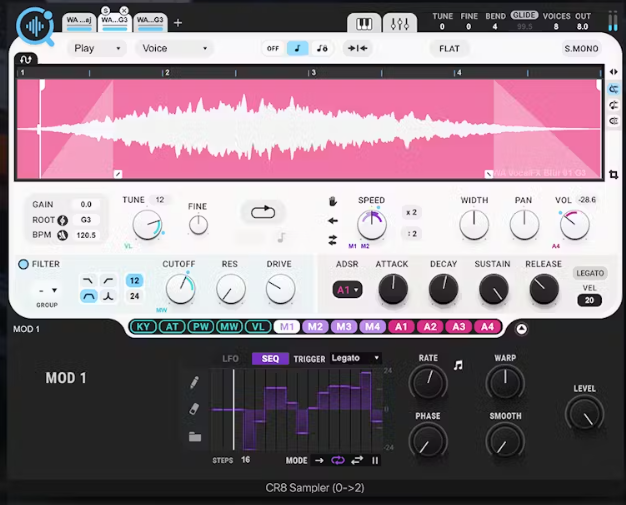Open the Play mode dropdown

click(97, 48)
